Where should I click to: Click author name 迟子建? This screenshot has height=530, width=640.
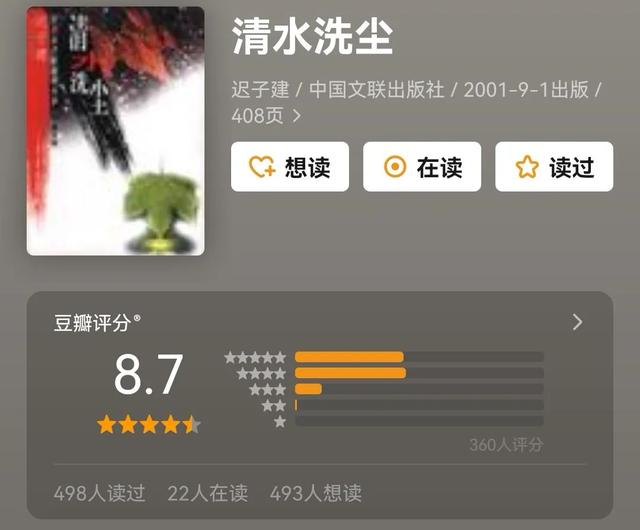(x=260, y=89)
